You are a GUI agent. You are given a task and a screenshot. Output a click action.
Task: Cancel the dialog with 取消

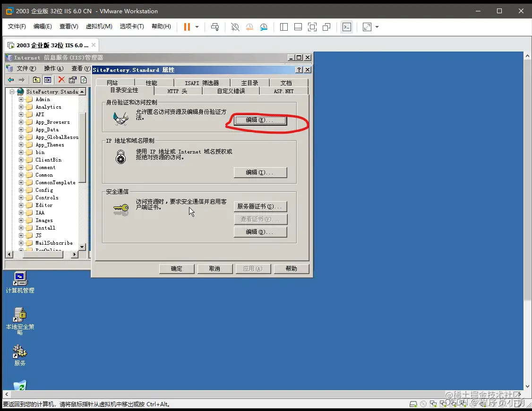tap(215, 269)
